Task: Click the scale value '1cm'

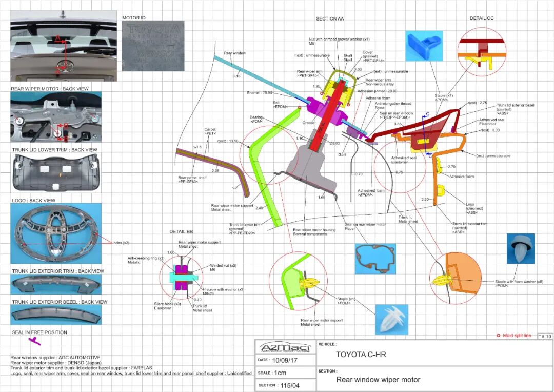Action: [280, 373]
